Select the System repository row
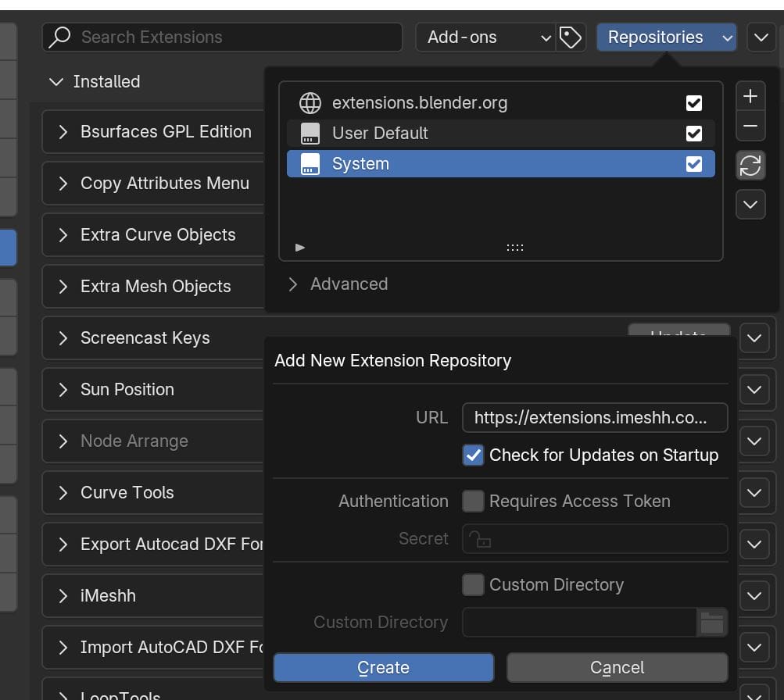Image resolution: width=784 pixels, height=700 pixels. [x=501, y=164]
